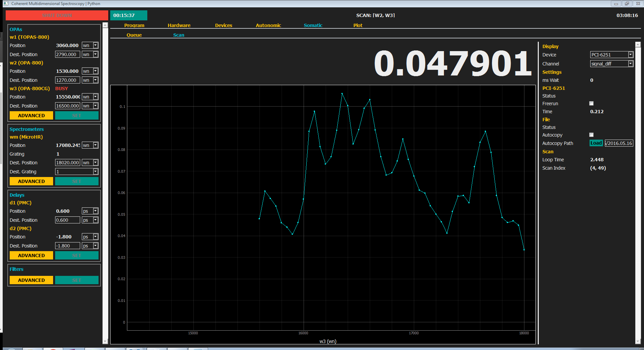Enable the Freerun checkbox
The height and width of the screenshot is (350, 644).
click(591, 104)
